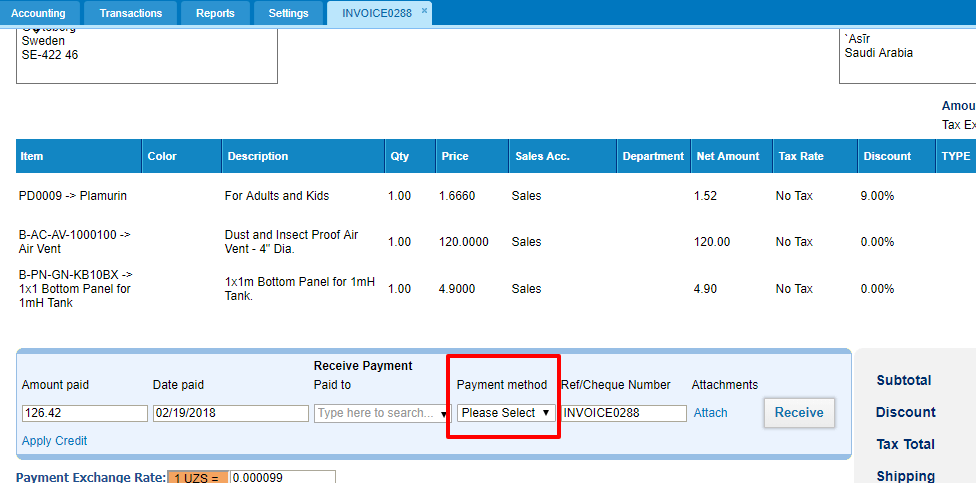Image resolution: width=976 pixels, height=483 pixels.
Task: Click the Date paid field
Action: click(x=230, y=413)
